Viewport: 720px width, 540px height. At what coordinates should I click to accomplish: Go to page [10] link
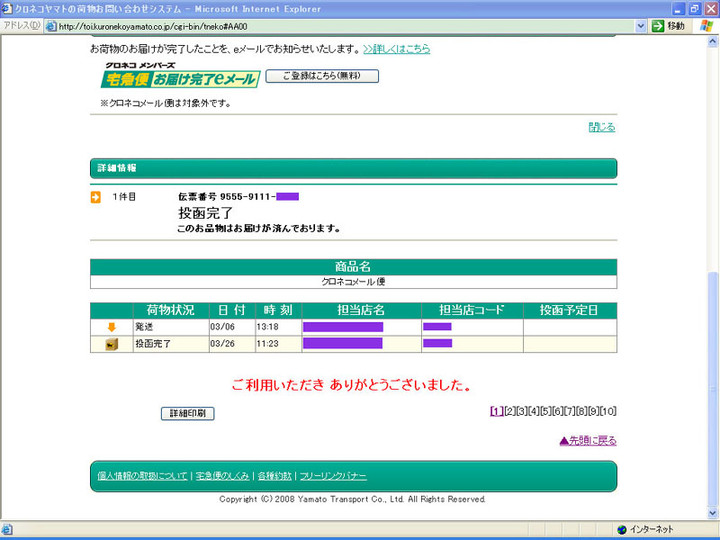(608, 411)
